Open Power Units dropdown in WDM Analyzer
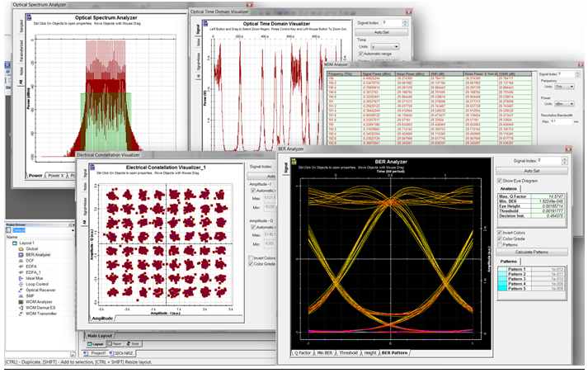Viewport: 588px width, 373px height. click(564, 104)
